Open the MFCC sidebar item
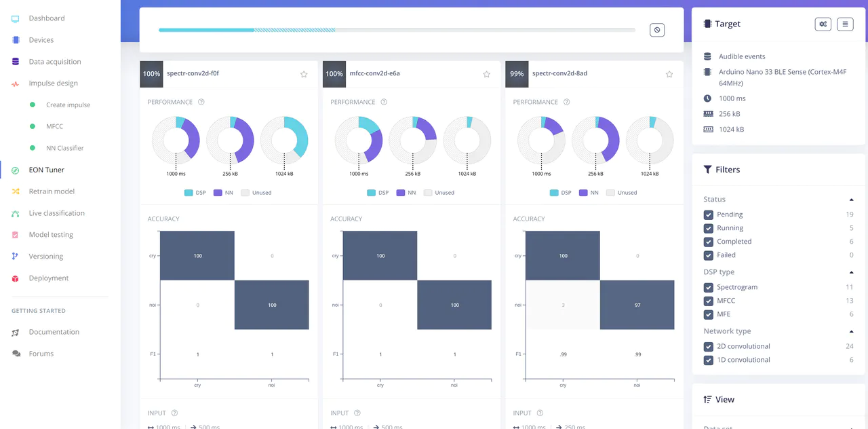Image resolution: width=868 pixels, height=429 pixels. pos(54,126)
